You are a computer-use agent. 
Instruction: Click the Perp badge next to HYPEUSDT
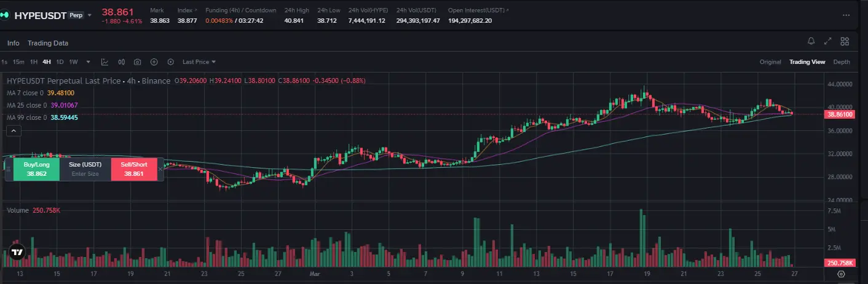pyautogui.click(x=76, y=15)
